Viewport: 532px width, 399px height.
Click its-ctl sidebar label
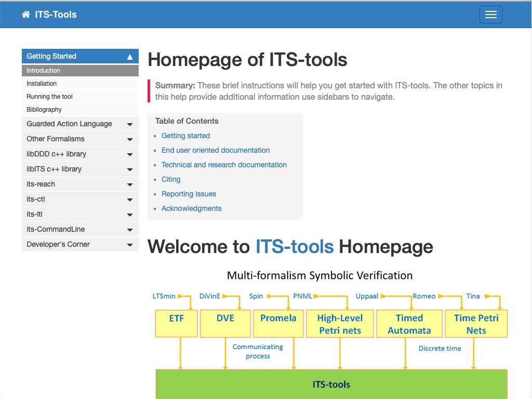pyautogui.click(x=36, y=199)
